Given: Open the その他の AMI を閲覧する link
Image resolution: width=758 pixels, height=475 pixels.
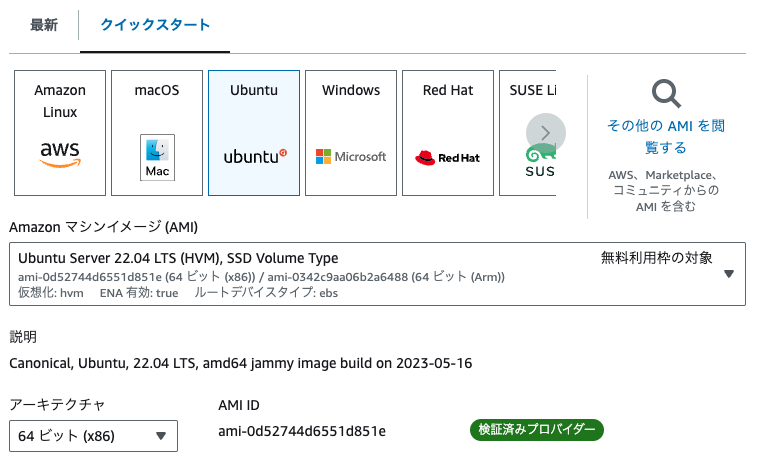Looking at the screenshot, I should click(x=666, y=137).
